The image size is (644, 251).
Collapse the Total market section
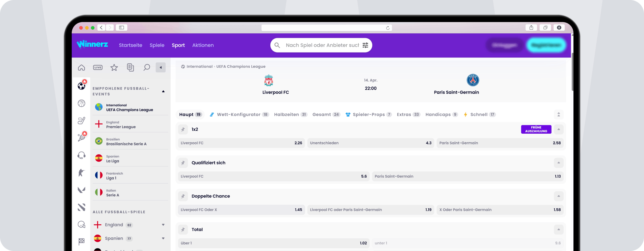tap(559, 230)
